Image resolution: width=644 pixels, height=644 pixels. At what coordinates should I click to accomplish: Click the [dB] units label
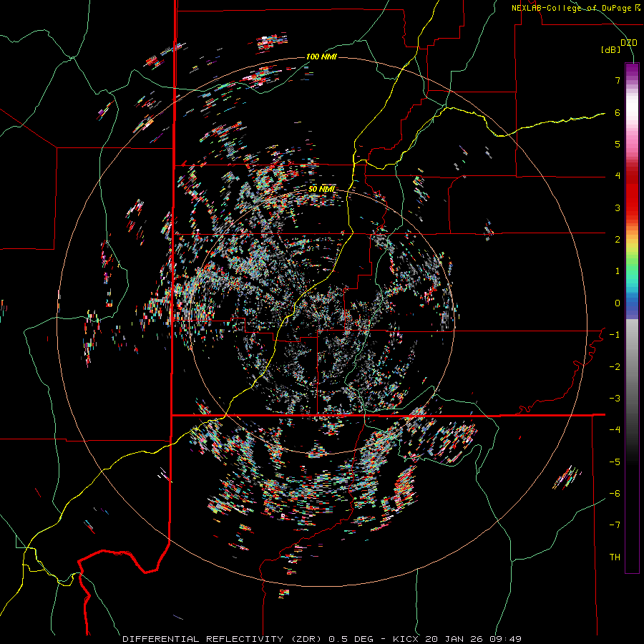point(610,49)
